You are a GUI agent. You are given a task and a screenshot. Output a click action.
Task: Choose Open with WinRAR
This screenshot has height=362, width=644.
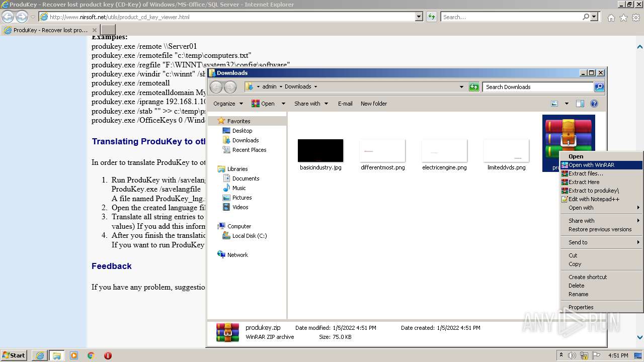602,165
